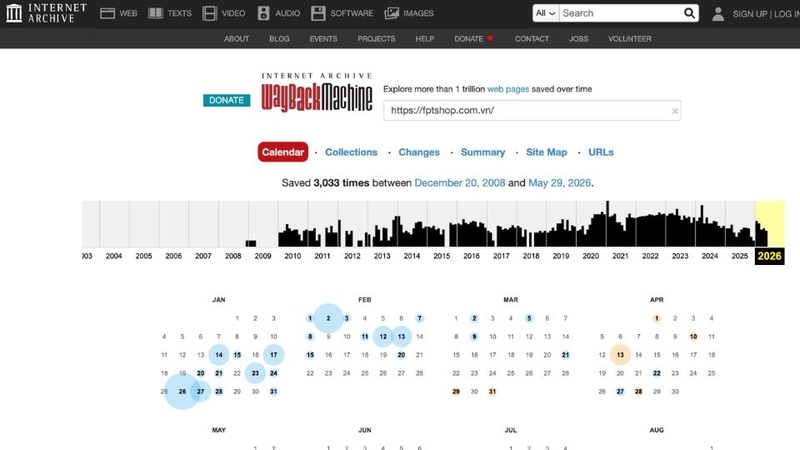Clear the URL field with the X
Screen dimensions: 800x450
(x=674, y=111)
